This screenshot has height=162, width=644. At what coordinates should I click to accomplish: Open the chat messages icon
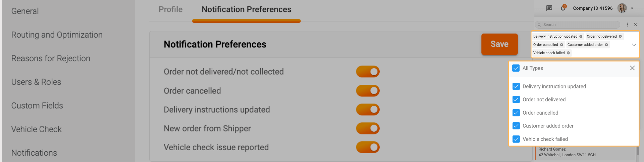point(549,8)
